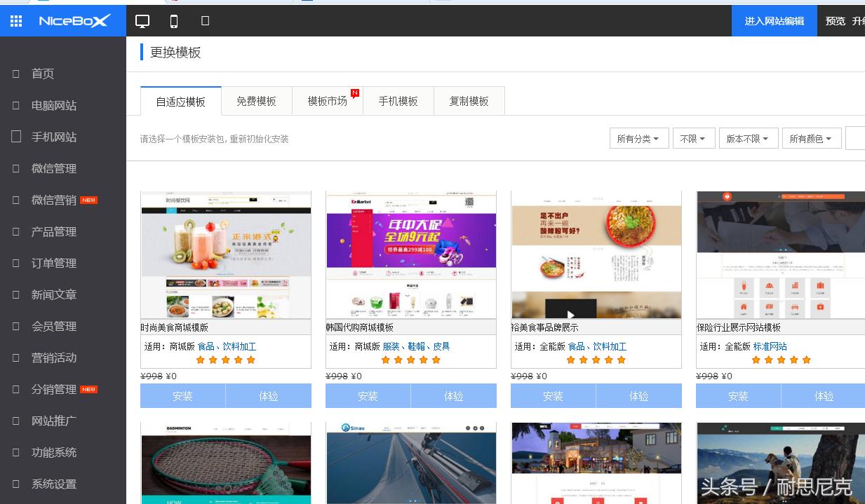
Task: Select the desktop preview icon in the top bar
Action: point(142,20)
